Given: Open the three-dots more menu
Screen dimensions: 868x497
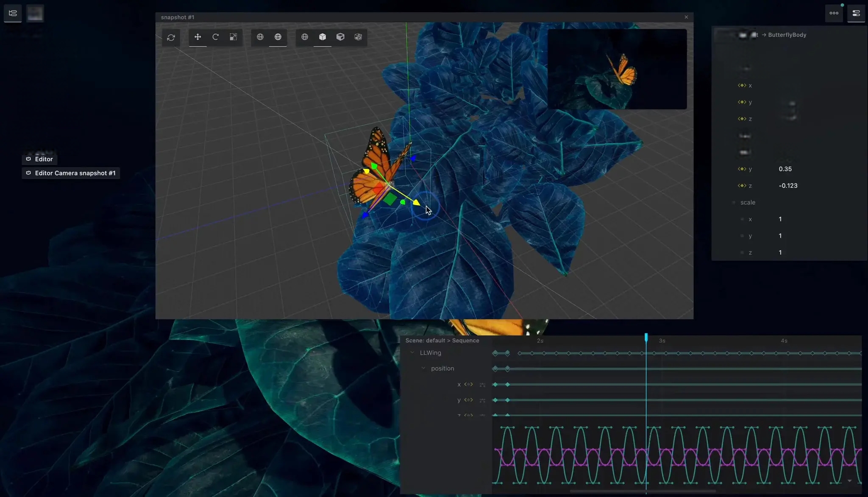Looking at the screenshot, I should click(x=834, y=13).
